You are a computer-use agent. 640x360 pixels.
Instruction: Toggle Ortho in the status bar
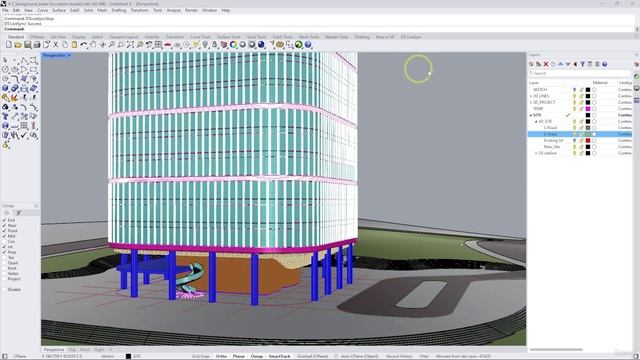pos(221,356)
